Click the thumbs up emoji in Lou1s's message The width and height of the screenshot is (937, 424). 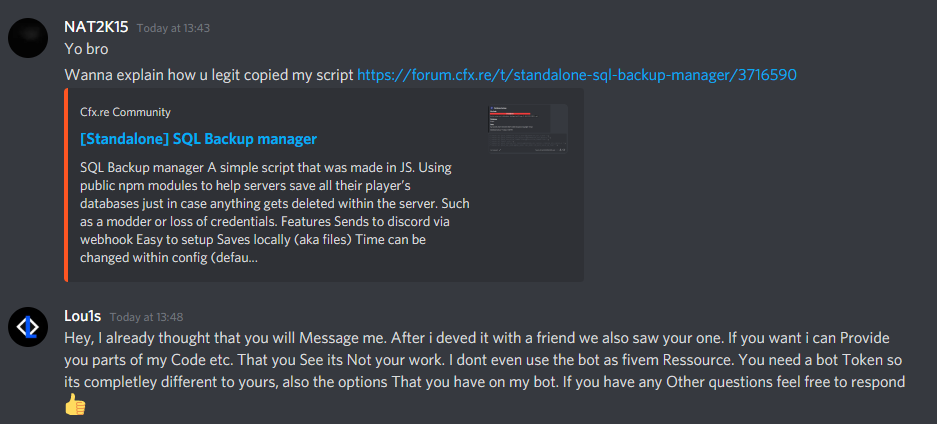coord(75,405)
